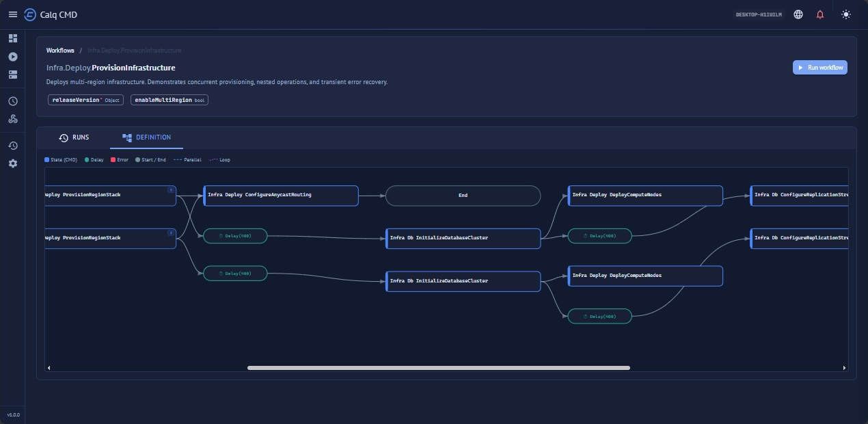Click the red Error legend swatch
The width and height of the screenshot is (868, 424).
pyautogui.click(x=113, y=160)
